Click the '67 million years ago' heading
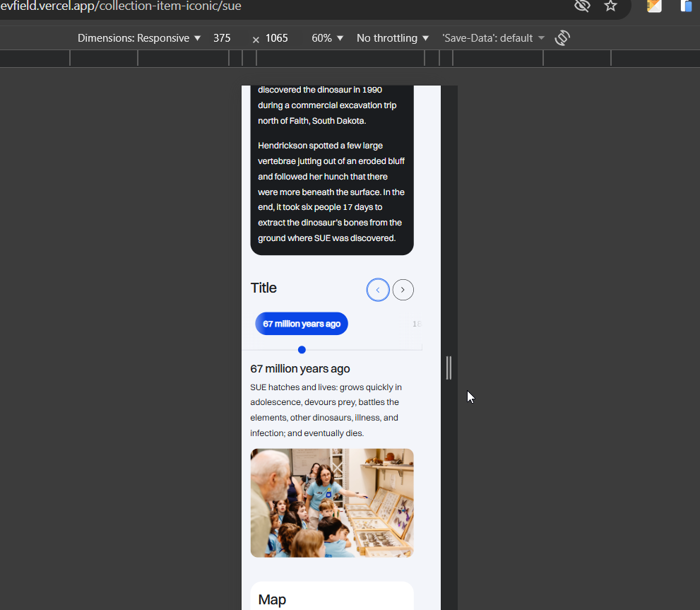This screenshot has height=610, width=700. pos(300,369)
